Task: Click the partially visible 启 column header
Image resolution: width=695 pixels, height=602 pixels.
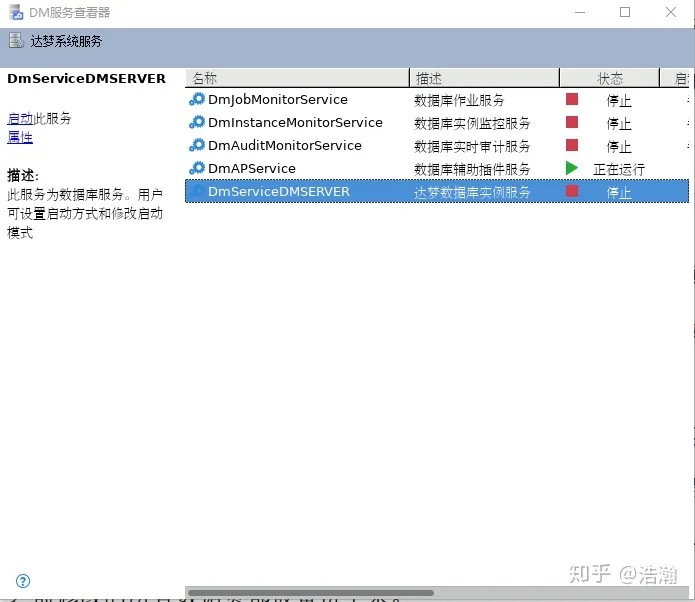Action: click(x=677, y=78)
